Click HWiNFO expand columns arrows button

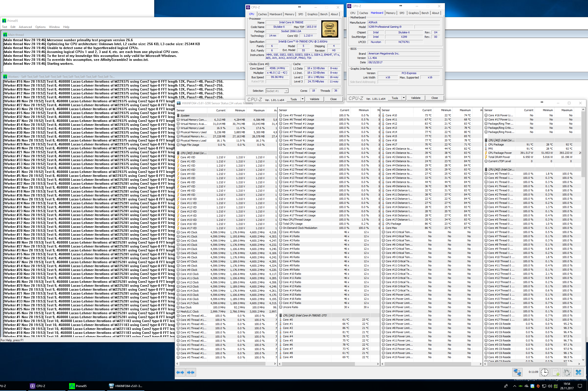tap(180, 372)
